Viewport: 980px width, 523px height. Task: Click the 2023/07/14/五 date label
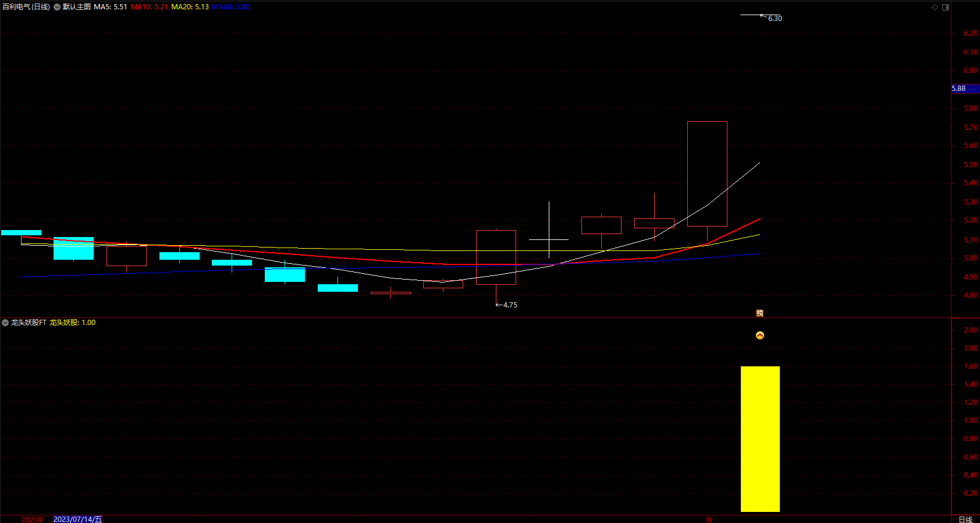coord(77,519)
